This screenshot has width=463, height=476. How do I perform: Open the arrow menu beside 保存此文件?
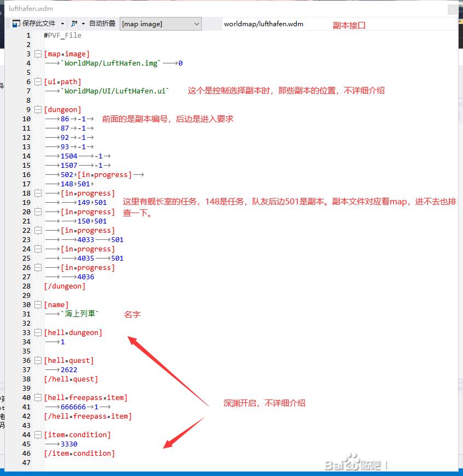[x=62, y=23]
